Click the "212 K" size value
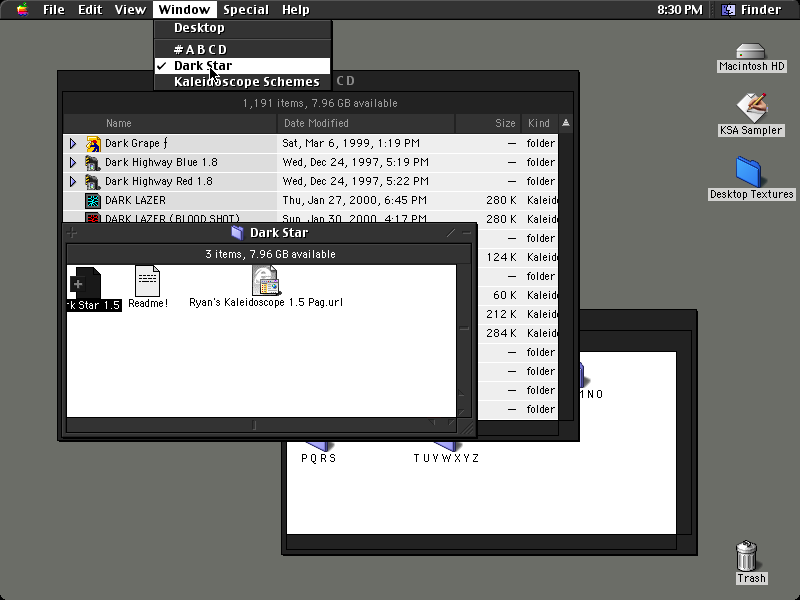The width and height of the screenshot is (800, 600). coord(501,314)
